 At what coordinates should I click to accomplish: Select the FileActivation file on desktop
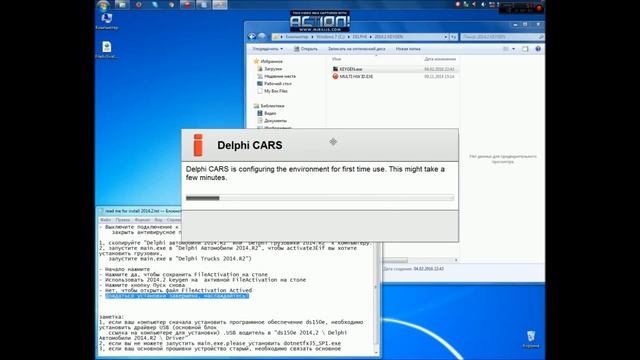pyautogui.click(x=107, y=50)
